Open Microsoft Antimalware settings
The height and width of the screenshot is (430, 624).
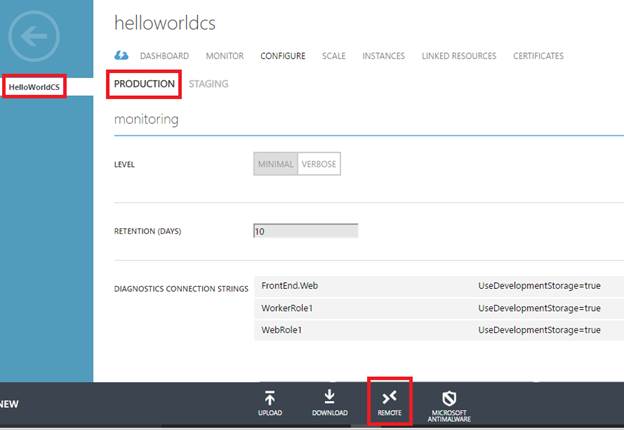click(449, 406)
